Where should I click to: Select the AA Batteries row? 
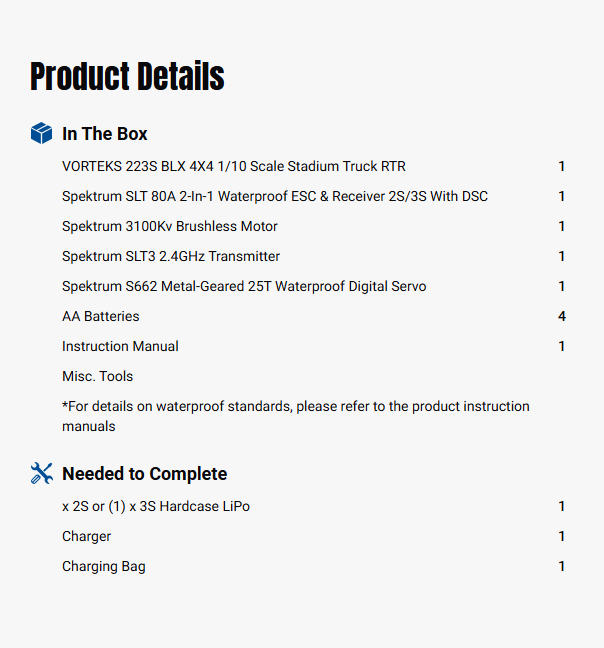(100, 316)
